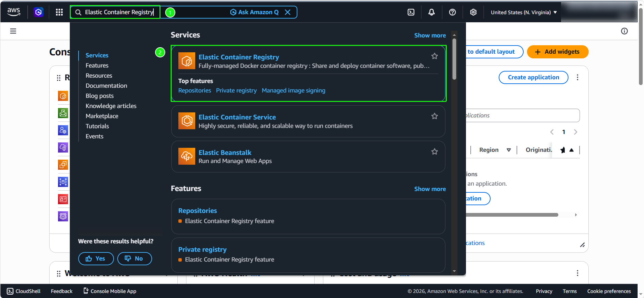The height and width of the screenshot is (298, 644).
Task: Open Cookie preferences in the footer
Action: (x=609, y=291)
